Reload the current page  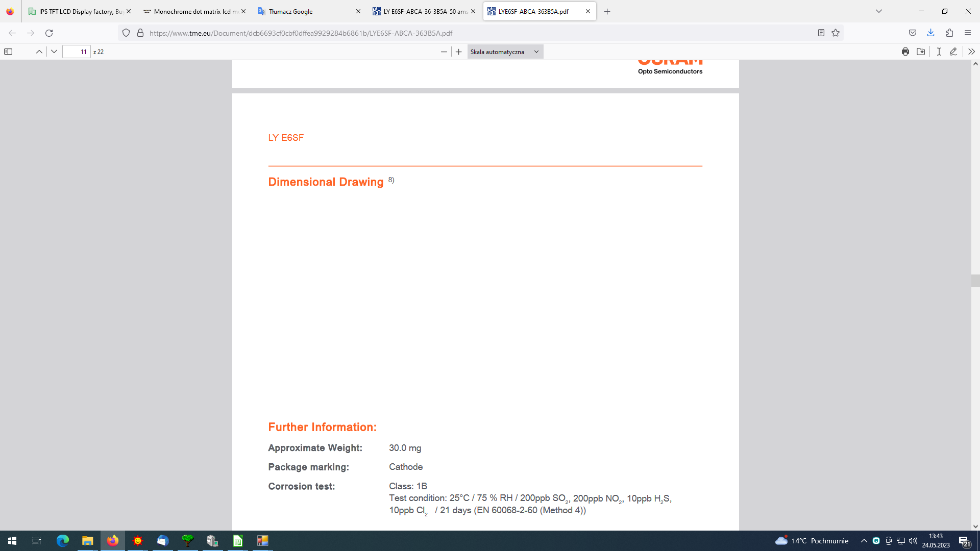click(x=49, y=33)
